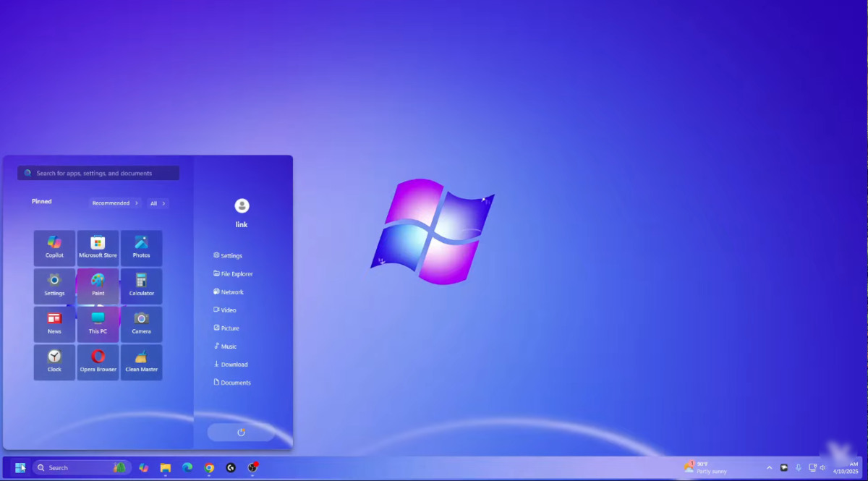
Task: Open the Logitech G taskbar app
Action: [231, 468]
